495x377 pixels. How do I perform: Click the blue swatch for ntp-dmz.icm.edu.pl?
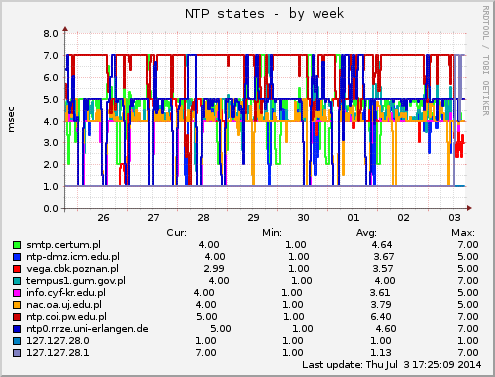pos(17,257)
